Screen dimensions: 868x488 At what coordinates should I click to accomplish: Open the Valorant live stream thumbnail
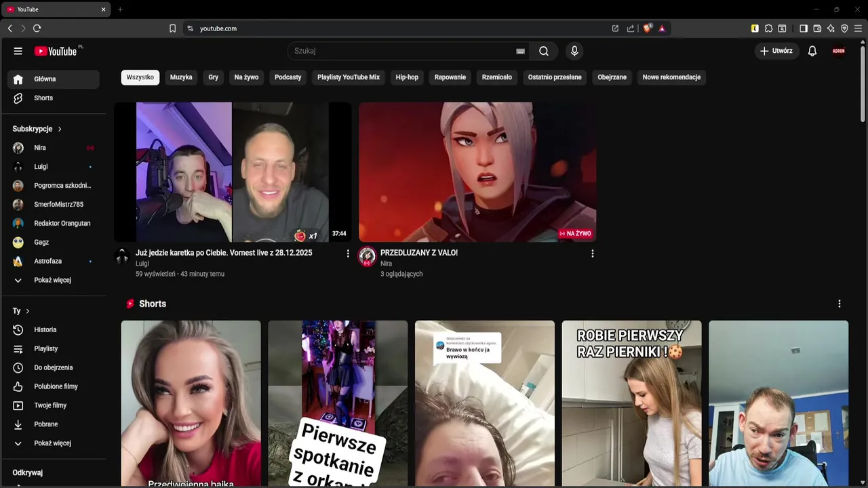click(x=477, y=172)
